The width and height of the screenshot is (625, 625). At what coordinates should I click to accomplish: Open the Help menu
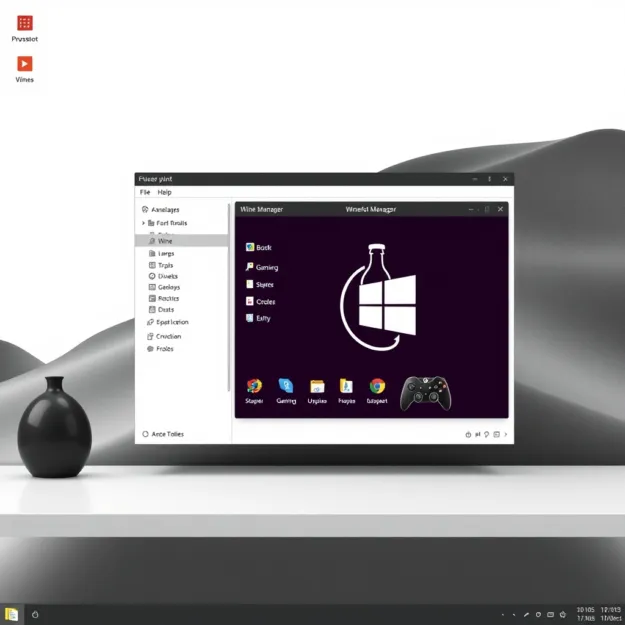(x=164, y=192)
